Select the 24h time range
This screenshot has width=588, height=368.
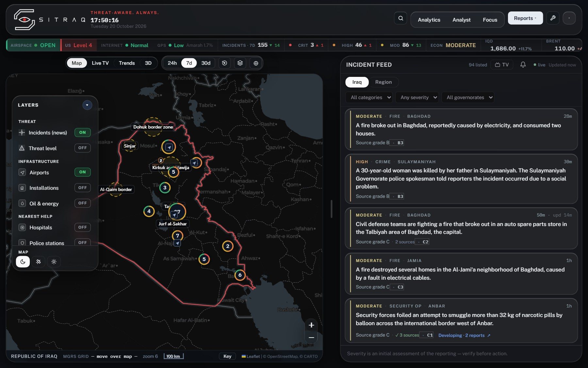tap(172, 63)
